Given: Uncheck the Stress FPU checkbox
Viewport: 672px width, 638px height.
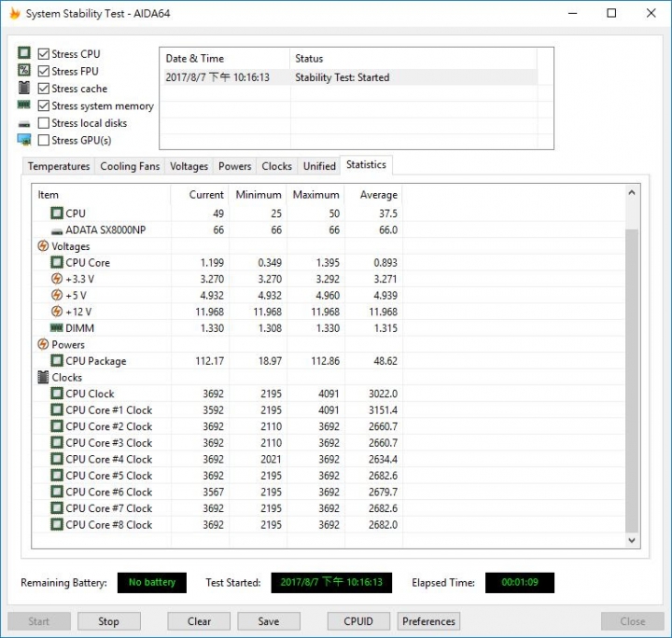Looking at the screenshot, I should [43, 71].
